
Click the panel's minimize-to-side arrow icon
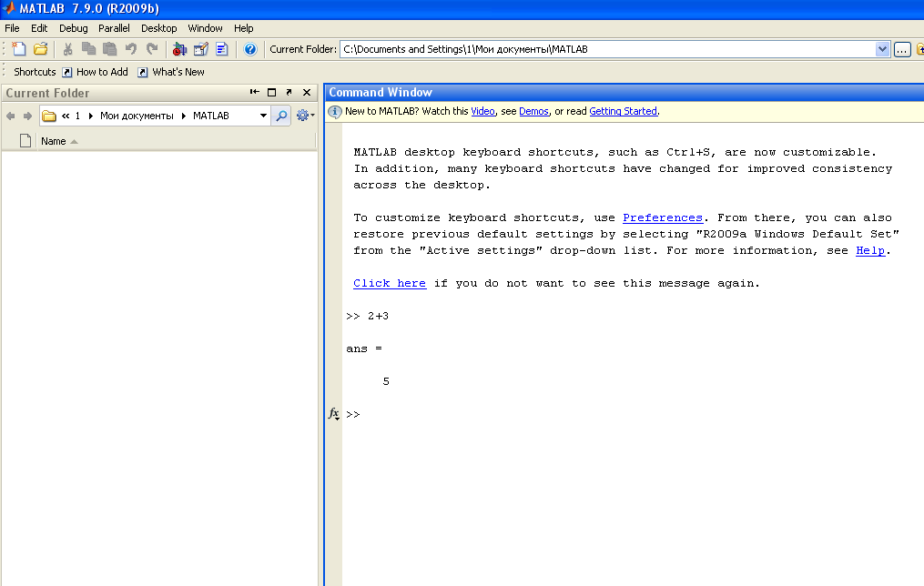pos(255,93)
